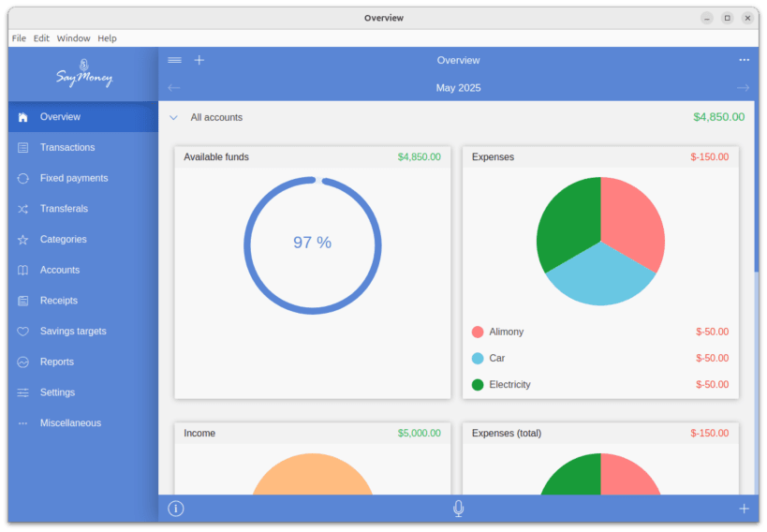This screenshot has width=767, height=532.
Task: Click the Expenses (total) card header
Action: 600,434
